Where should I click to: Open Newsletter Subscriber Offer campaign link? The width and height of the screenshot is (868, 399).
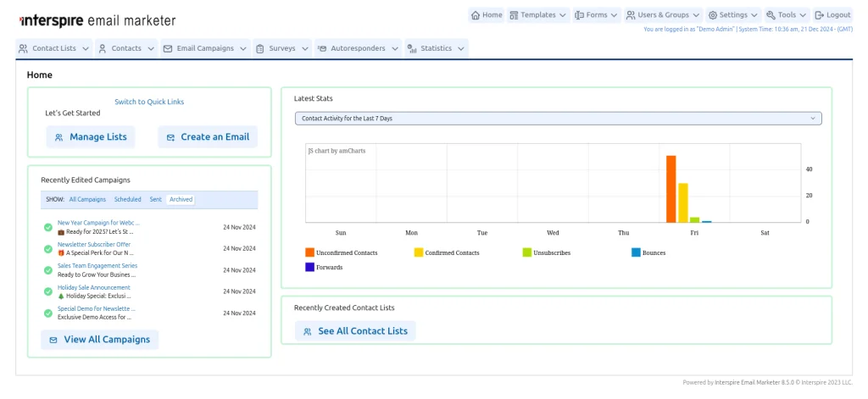point(94,244)
